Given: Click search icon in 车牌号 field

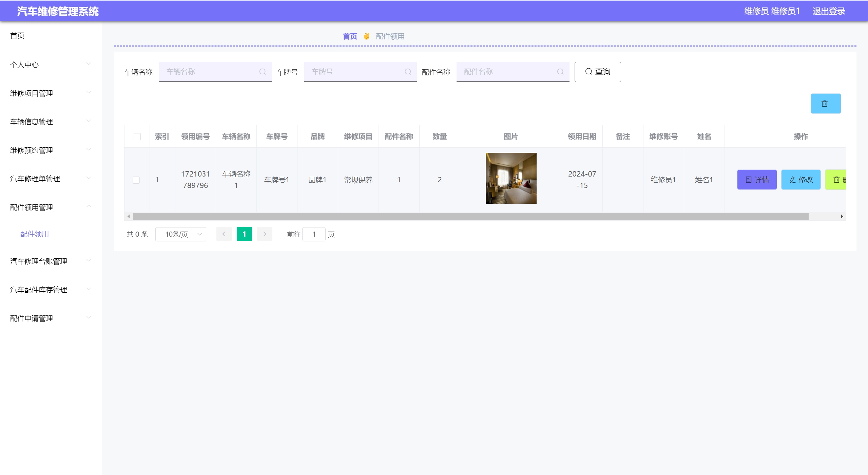Looking at the screenshot, I should [408, 72].
